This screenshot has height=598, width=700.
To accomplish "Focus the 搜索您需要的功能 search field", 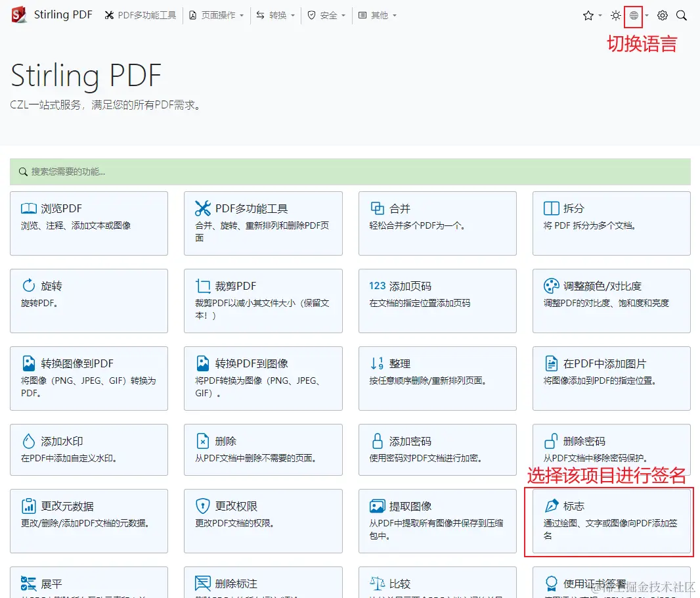I will [x=350, y=172].
